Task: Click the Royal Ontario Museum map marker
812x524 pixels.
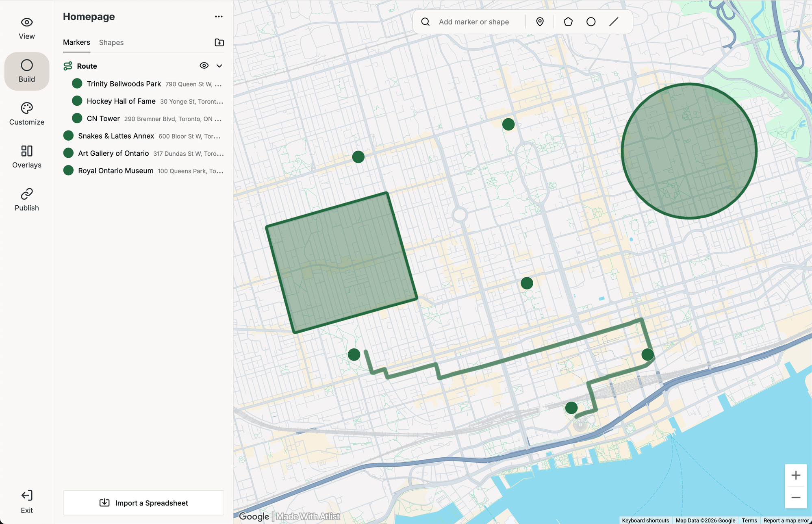Action: (508, 124)
